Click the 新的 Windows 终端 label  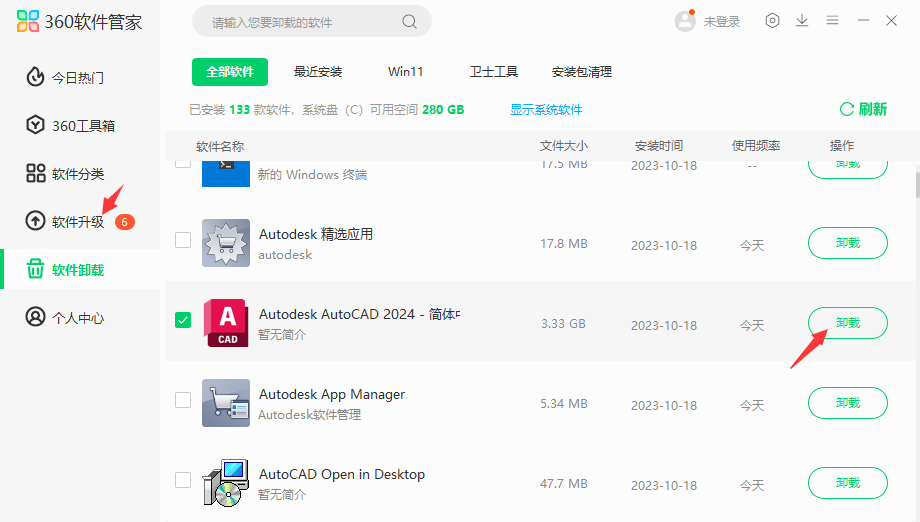pyautogui.click(x=312, y=175)
